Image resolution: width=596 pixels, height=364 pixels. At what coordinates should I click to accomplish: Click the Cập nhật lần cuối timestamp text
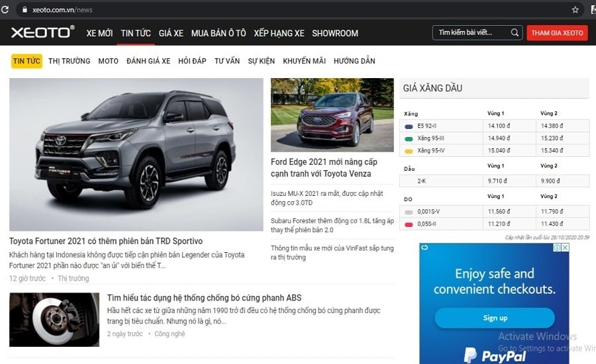[547, 238]
